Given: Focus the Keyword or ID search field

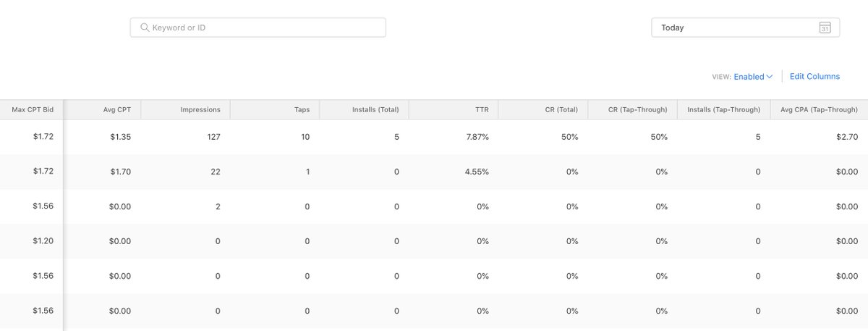Looking at the screenshot, I should coord(258,28).
